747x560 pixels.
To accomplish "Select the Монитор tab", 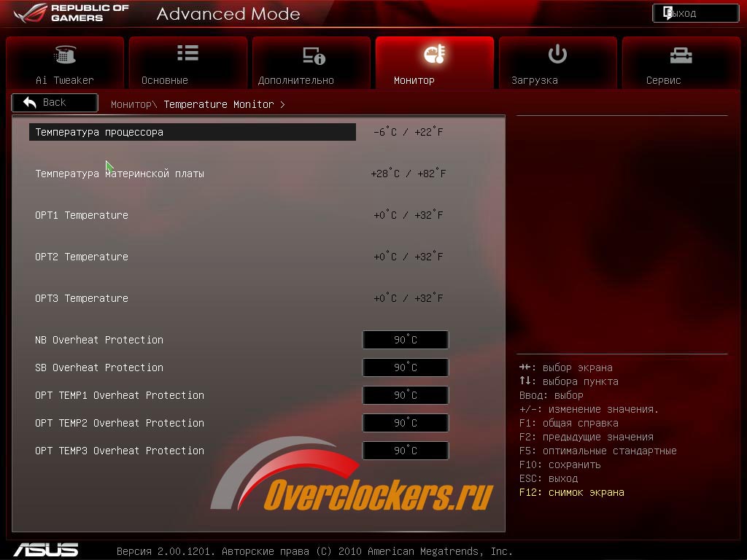I will [x=435, y=63].
